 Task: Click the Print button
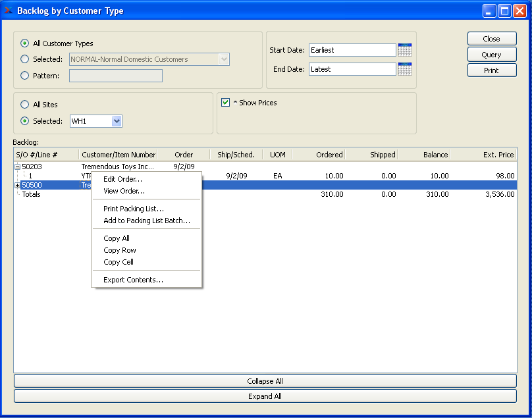coord(491,70)
